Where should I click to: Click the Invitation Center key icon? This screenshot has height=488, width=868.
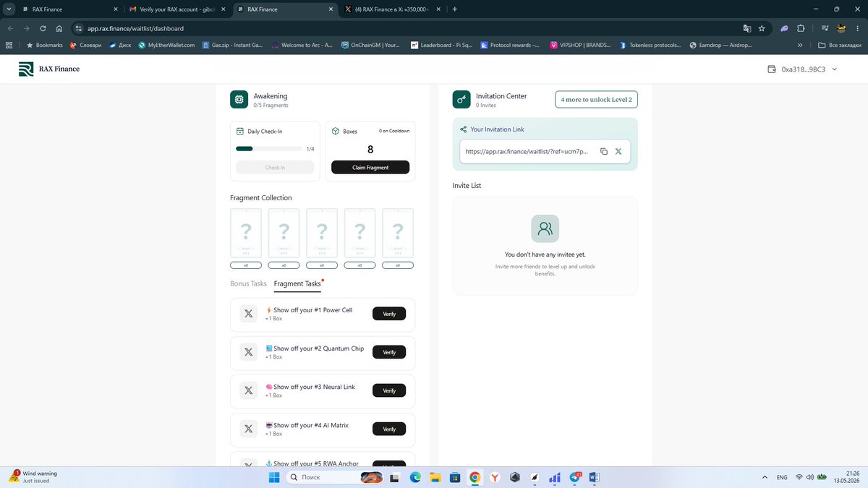point(461,100)
